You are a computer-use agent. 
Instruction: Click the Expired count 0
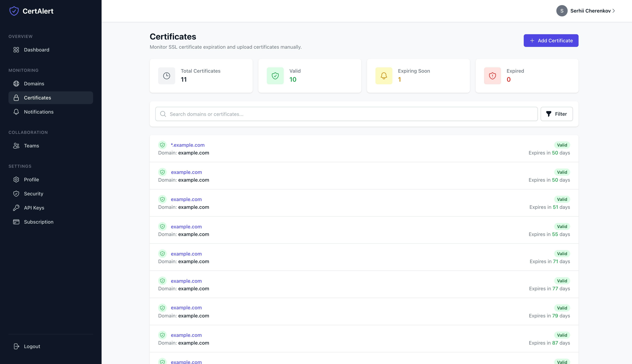(509, 80)
